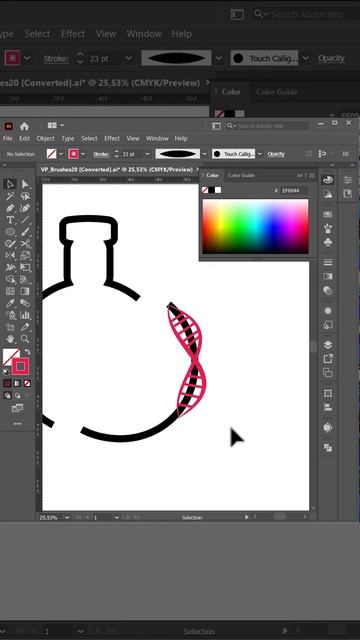Open the Stroke panel from the dock
The width and height of the screenshot is (360, 640).
pos(328,262)
